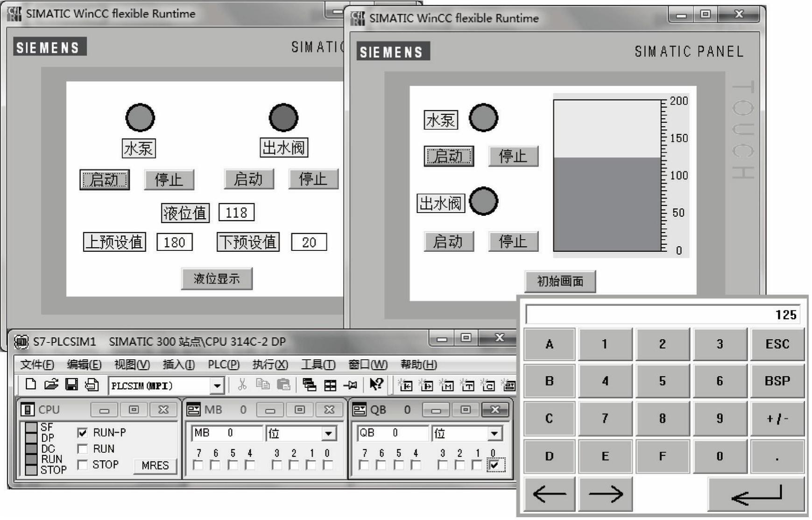Open the PLCSIM(MPI) connection dropdown
The image size is (812, 520).
coord(217,386)
